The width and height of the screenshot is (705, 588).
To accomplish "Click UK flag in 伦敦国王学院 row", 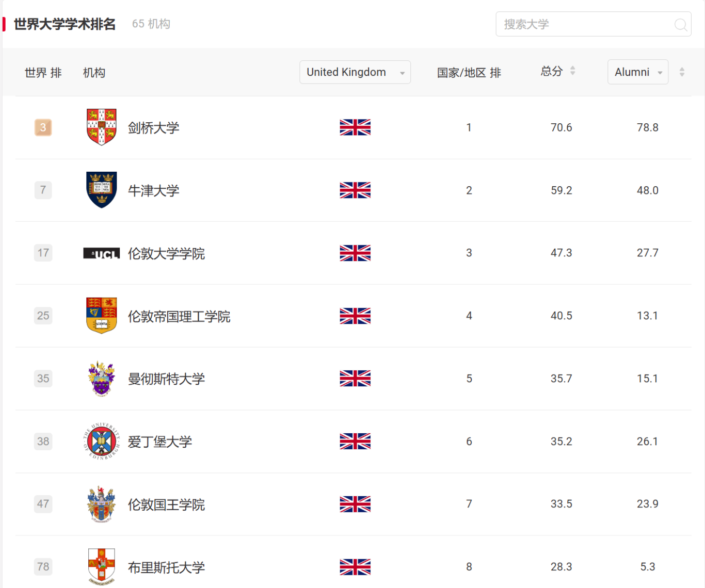I will point(355,504).
